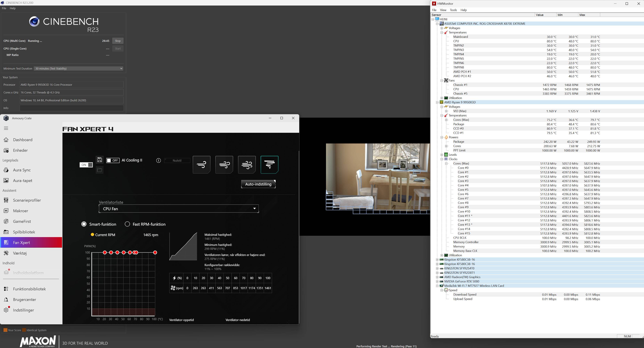Open GameFirst network tool

click(x=22, y=221)
